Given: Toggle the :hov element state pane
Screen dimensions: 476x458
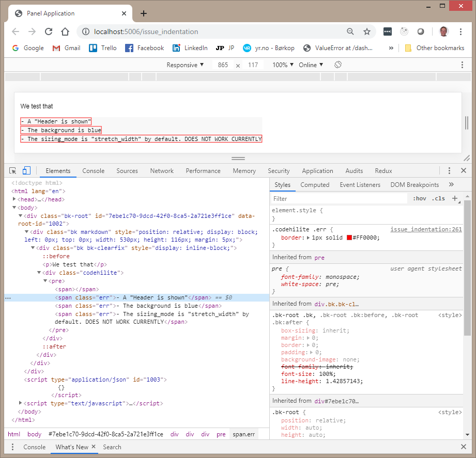Looking at the screenshot, I should coord(420,198).
